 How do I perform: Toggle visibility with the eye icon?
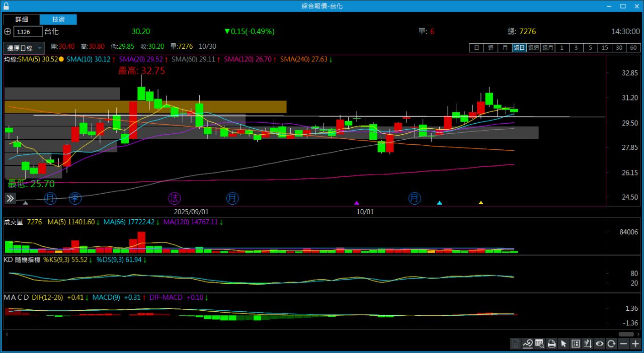click(599, 344)
